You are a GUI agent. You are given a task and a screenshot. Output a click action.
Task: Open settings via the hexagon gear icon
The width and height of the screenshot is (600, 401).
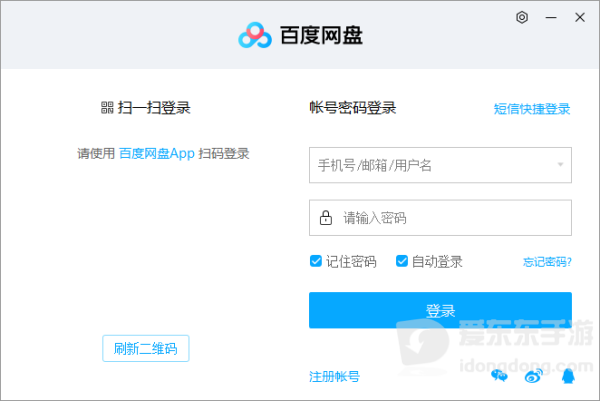(522, 17)
